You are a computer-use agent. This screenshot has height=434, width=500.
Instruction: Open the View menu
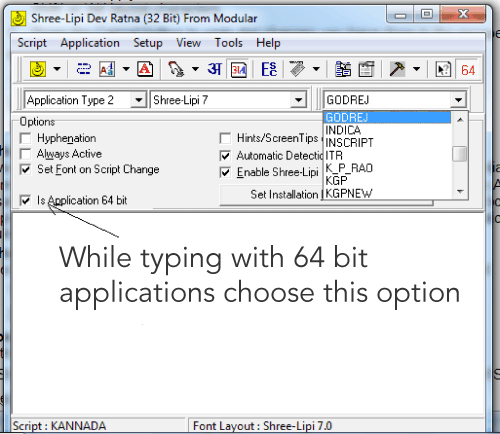(189, 43)
